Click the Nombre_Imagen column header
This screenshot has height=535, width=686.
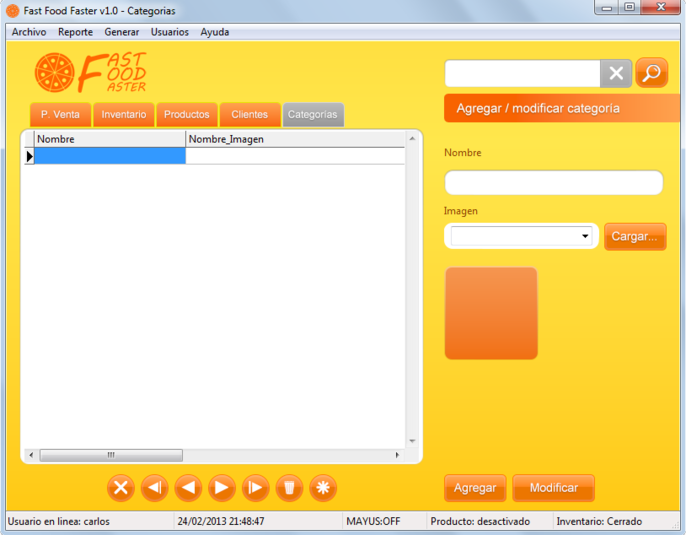point(295,139)
